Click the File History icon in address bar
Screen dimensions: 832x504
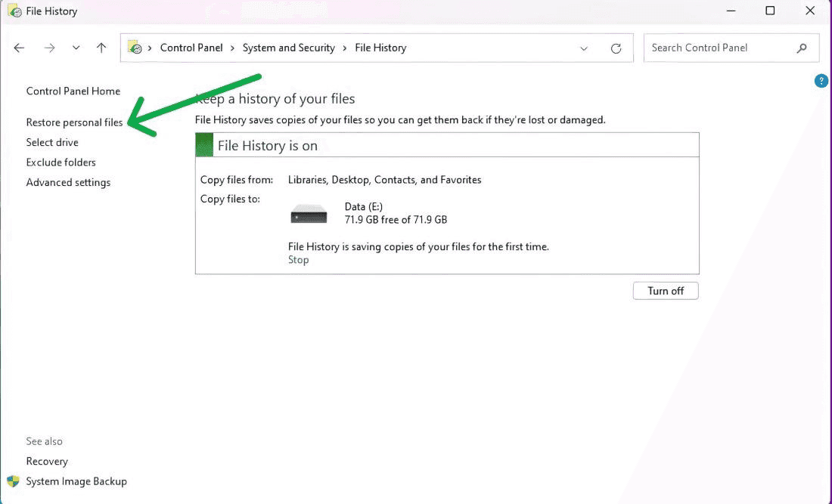click(135, 48)
